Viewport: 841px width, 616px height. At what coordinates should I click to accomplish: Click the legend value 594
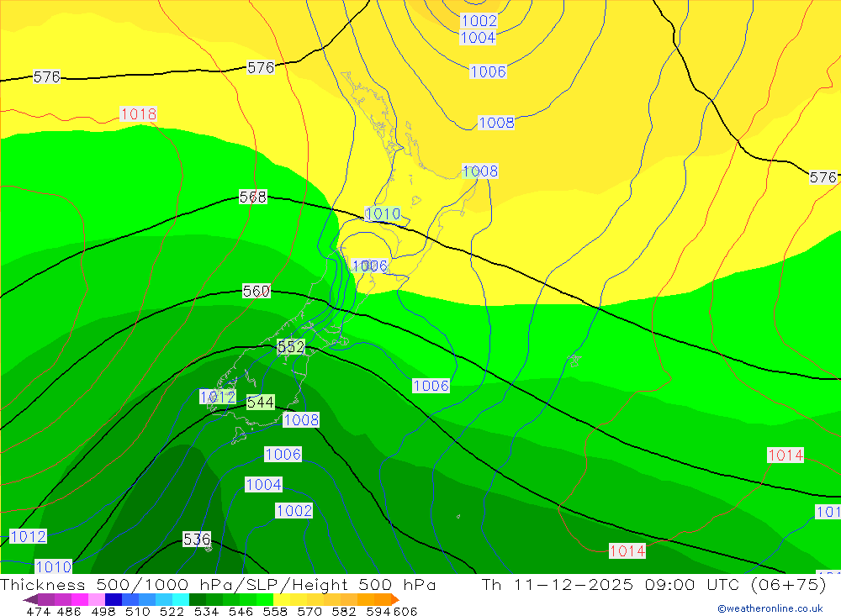click(x=378, y=611)
